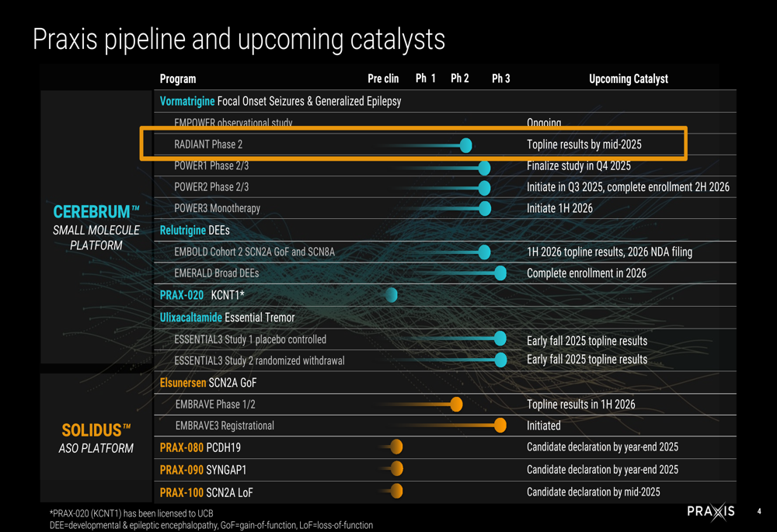Click the "Ph 3" column header
The width and height of the screenshot is (777, 532).
click(501, 78)
